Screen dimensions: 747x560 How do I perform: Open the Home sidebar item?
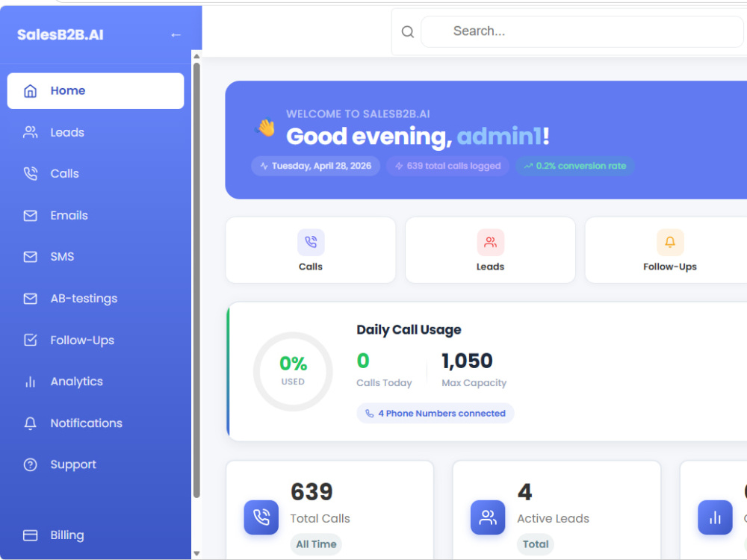click(x=96, y=90)
